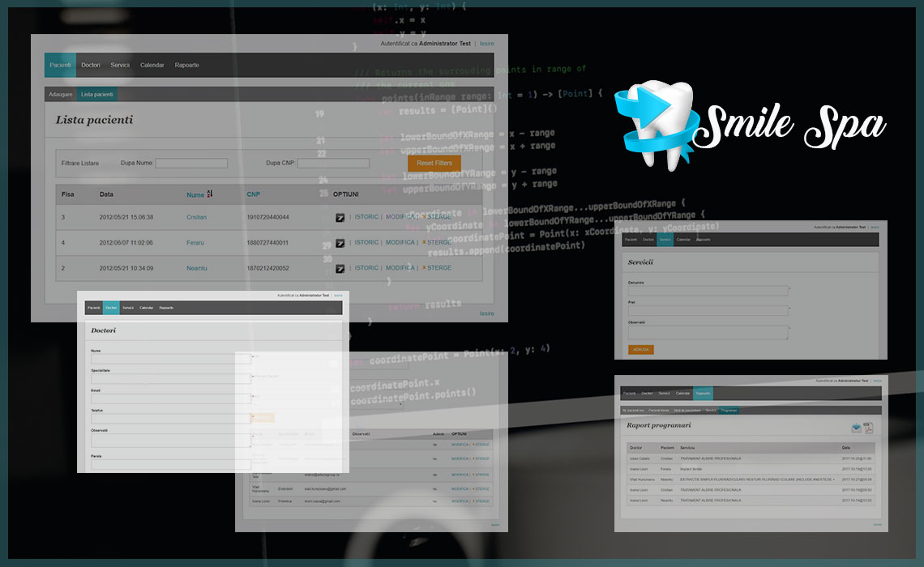Select the Lista pacienti tab

tap(97, 95)
